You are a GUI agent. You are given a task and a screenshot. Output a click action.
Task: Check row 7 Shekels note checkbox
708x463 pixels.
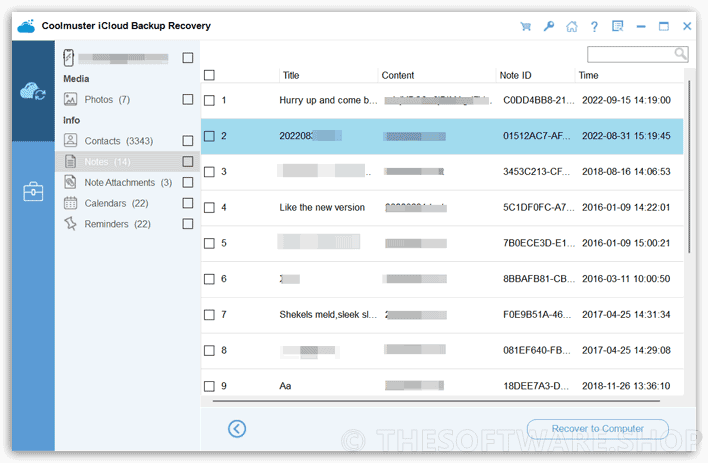pyautogui.click(x=209, y=314)
